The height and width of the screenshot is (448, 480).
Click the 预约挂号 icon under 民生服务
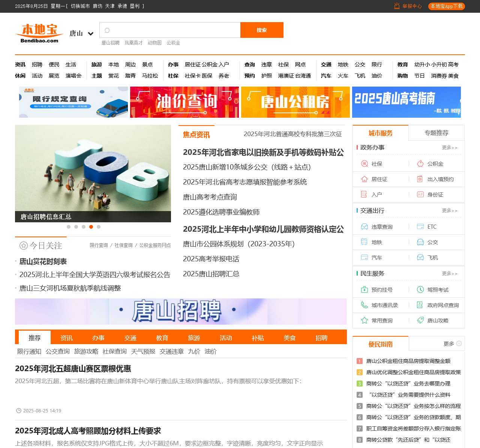pyautogui.click(x=364, y=289)
